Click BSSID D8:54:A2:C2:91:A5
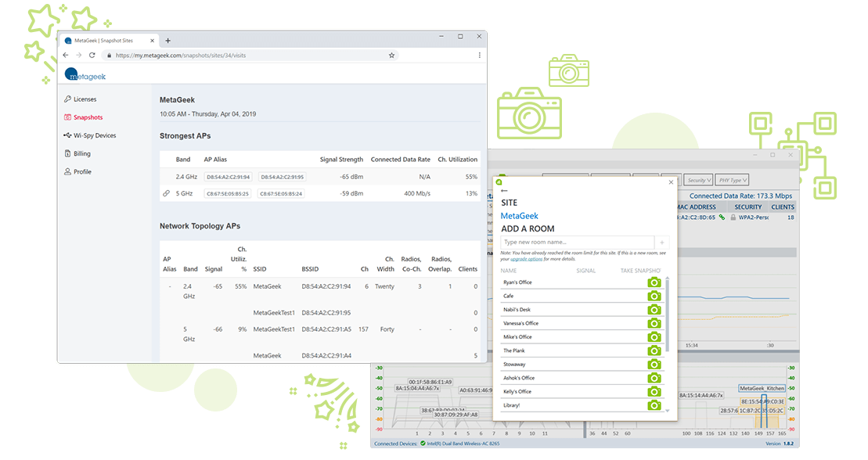 (x=326, y=329)
